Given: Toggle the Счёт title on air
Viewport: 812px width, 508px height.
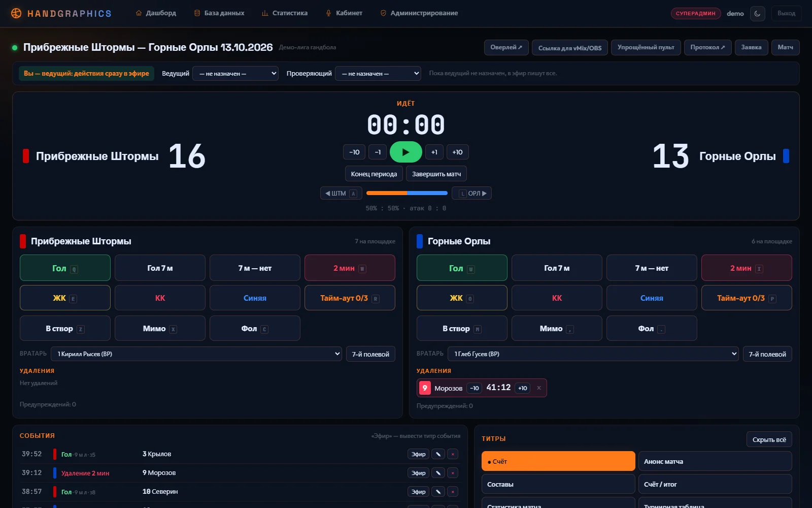Looking at the screenshot, I should tap(558, 461).
